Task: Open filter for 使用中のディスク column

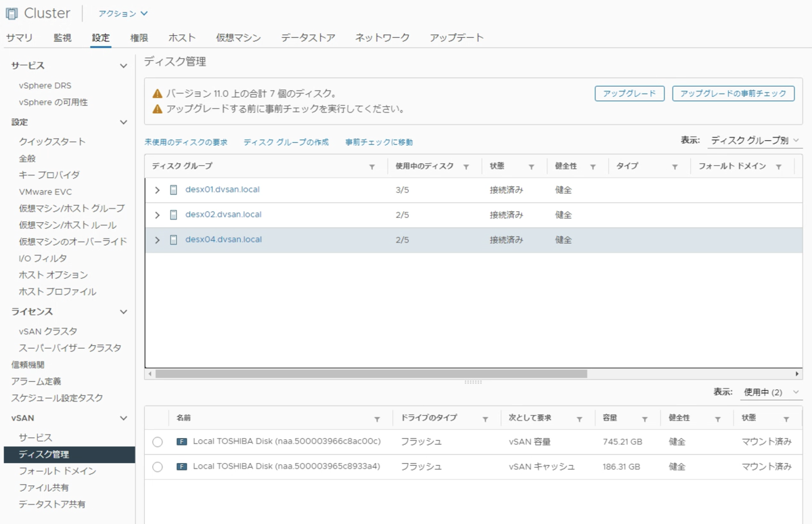Action: [467, 167]
